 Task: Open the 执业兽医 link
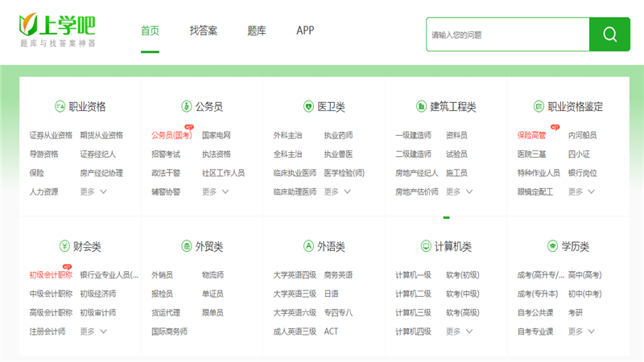coord(338,154)
